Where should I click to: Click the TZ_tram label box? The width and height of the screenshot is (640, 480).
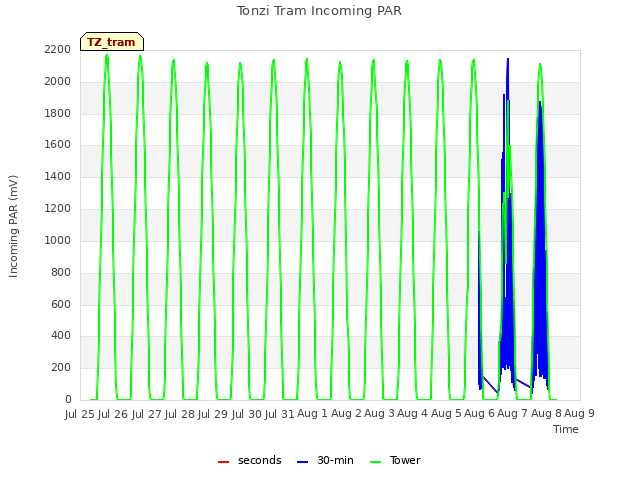coord(112,42)
